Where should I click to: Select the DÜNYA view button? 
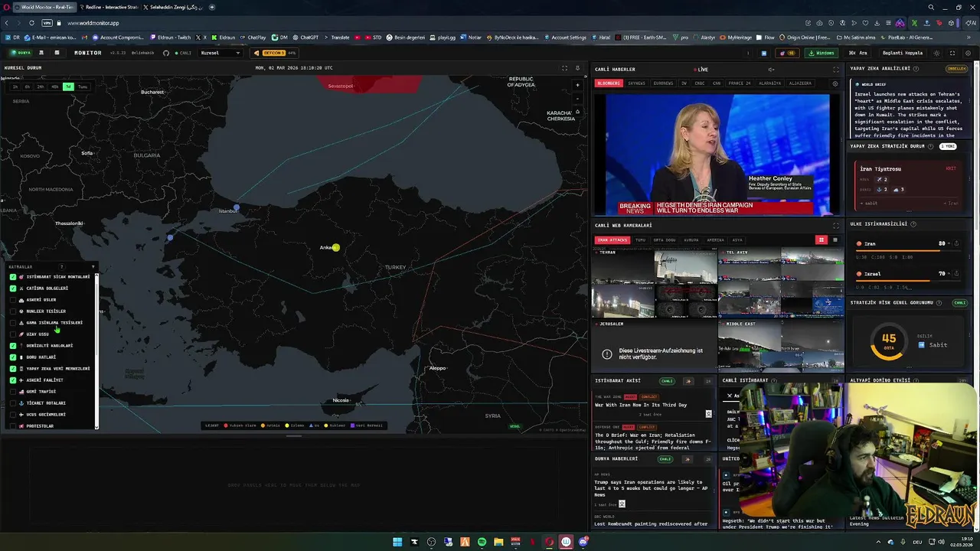click(x=21, y=53)
